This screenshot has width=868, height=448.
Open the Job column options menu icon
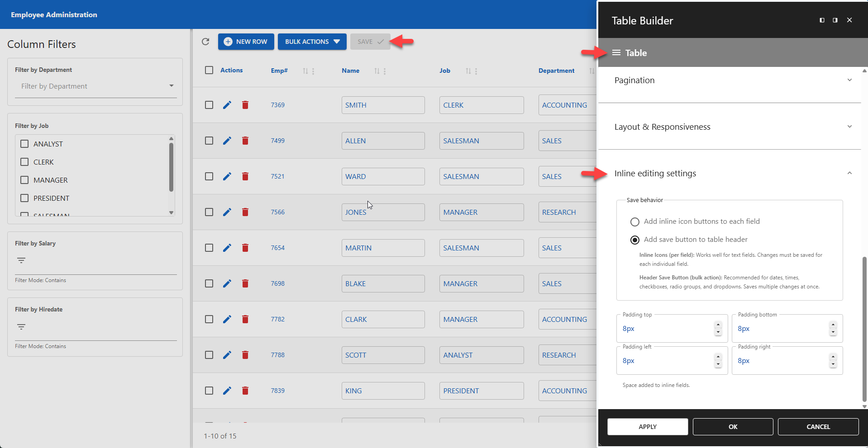477,71
